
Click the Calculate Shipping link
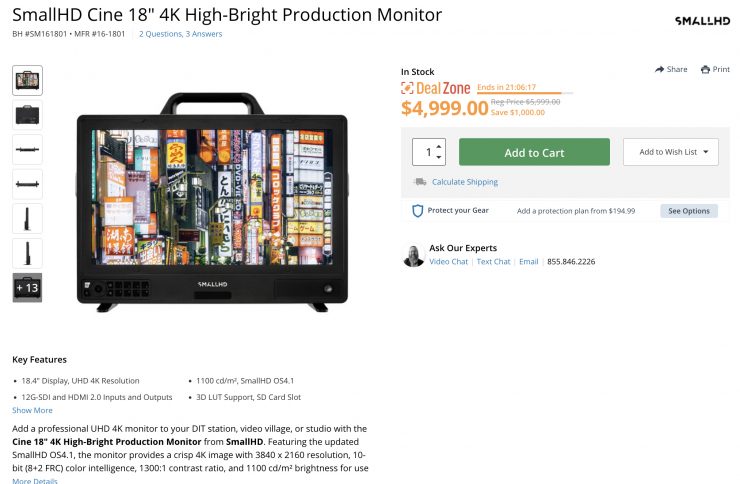[x=465, y=182]
